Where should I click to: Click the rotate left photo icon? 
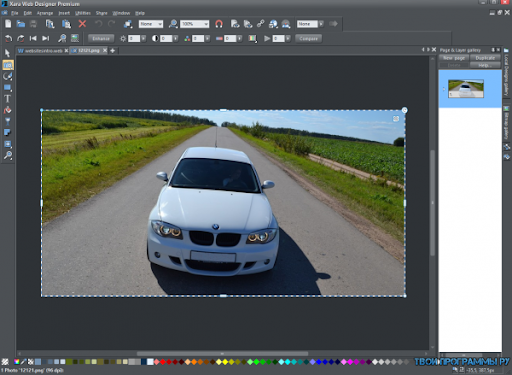8,38
